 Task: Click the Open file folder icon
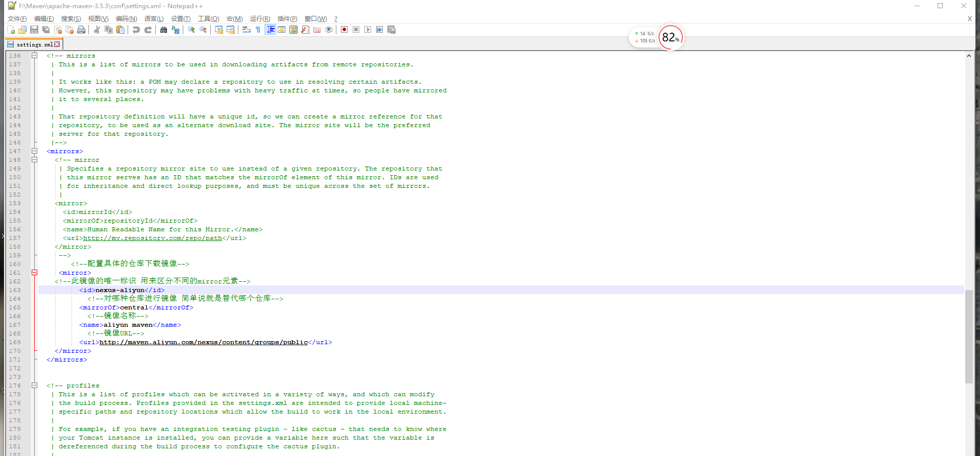click(22, 30)
